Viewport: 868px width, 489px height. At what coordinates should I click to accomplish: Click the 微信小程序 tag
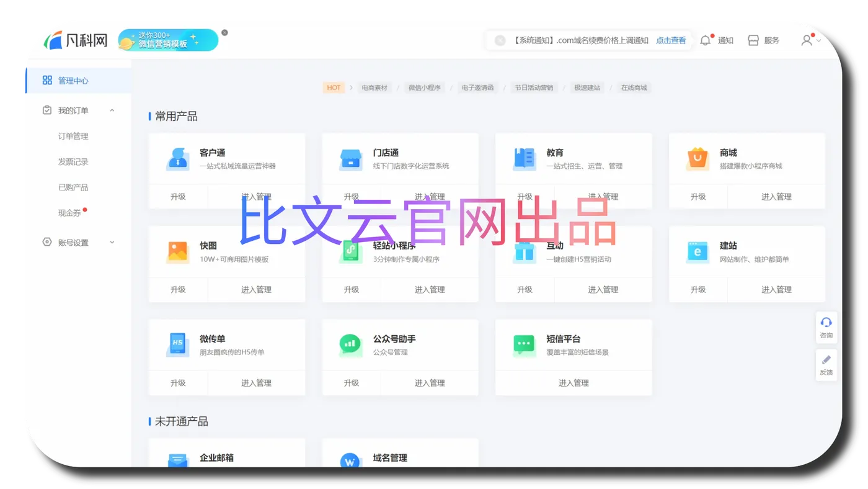[x=424, y=87]
